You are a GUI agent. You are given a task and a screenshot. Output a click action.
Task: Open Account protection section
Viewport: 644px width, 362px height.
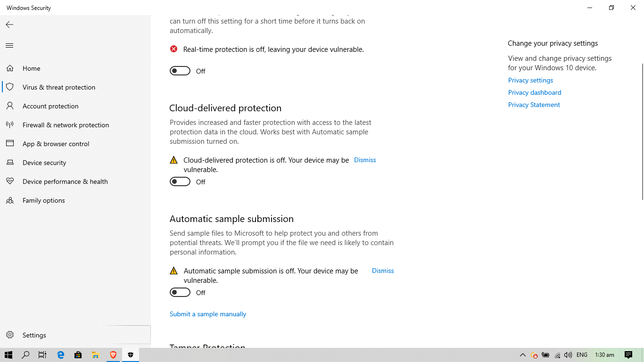[x=75, y=106]
